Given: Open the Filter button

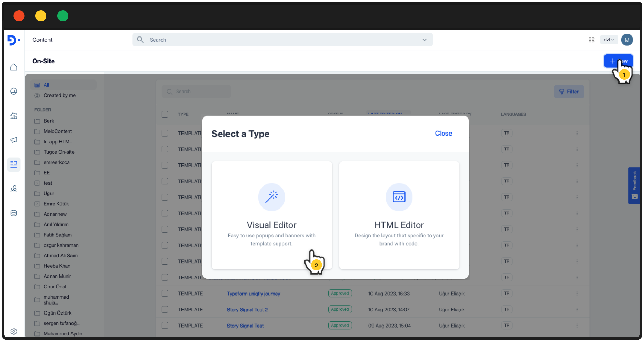Looking at the screenshot, I should (569, 92).
